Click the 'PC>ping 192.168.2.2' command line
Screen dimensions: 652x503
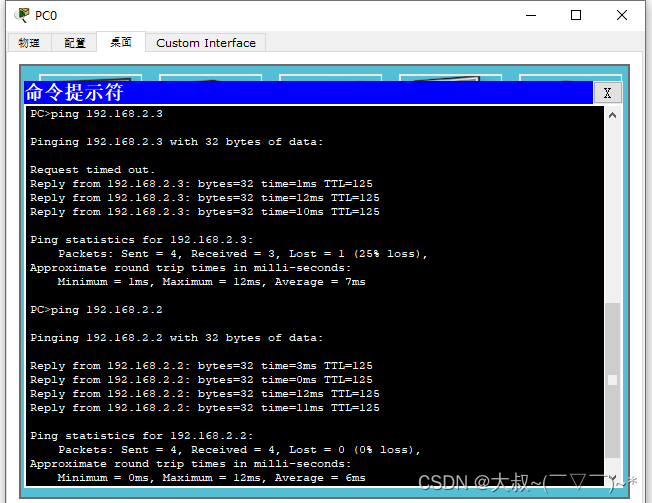pyautogui.click(x=96, y=310)
